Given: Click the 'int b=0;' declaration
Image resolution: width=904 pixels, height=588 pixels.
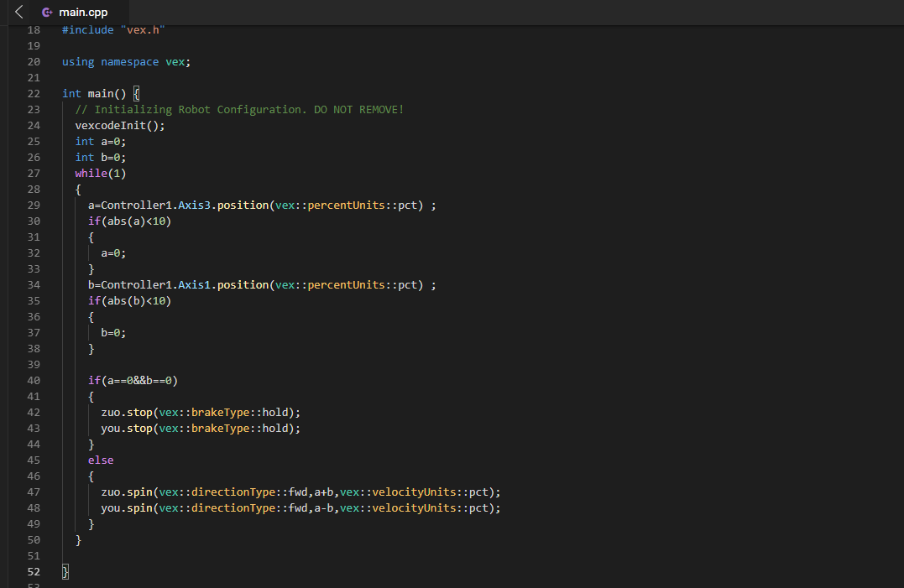Looking at the screenshot, I should click(x=101, y=157).
